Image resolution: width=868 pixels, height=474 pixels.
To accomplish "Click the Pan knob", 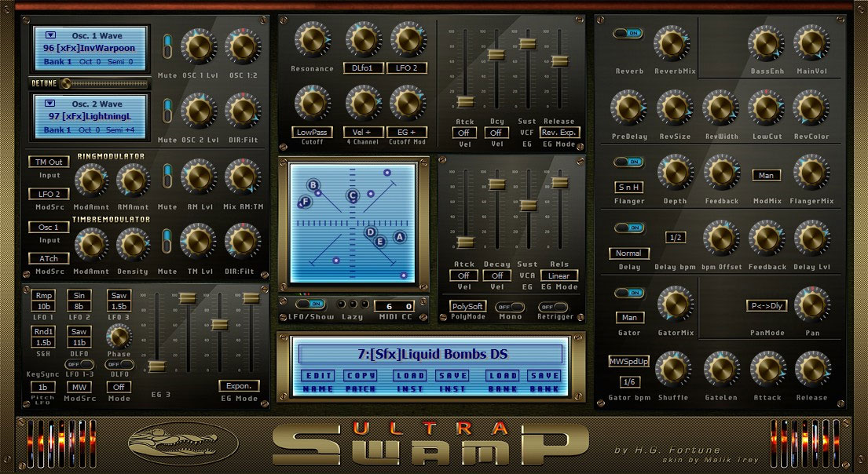I will point(811,304).
